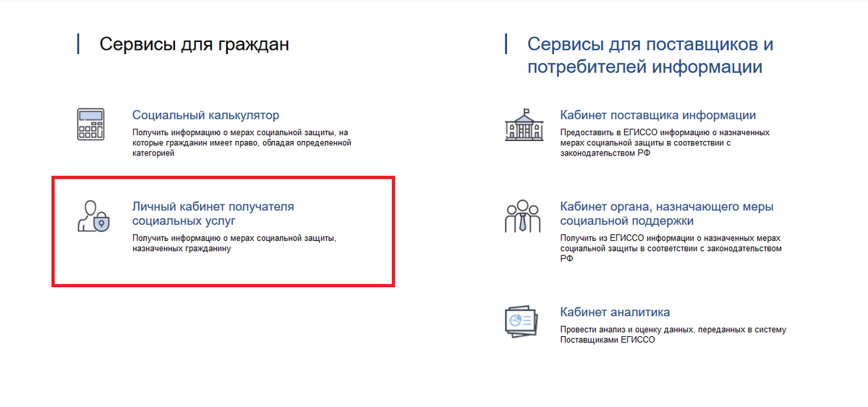Click the user-with-padlock icon for Личный кабинет
868x407 pixels.
coord(93,215)
